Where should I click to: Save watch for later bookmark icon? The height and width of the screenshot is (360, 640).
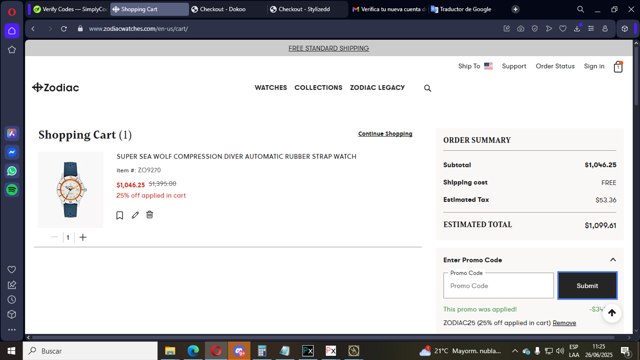click(x=120, y=215)
